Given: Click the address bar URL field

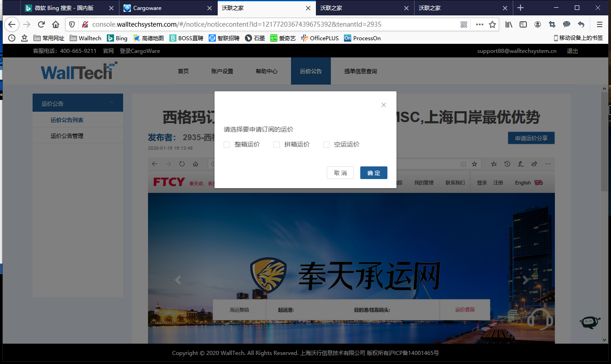Looking at the screenshot, I should 272,24.
